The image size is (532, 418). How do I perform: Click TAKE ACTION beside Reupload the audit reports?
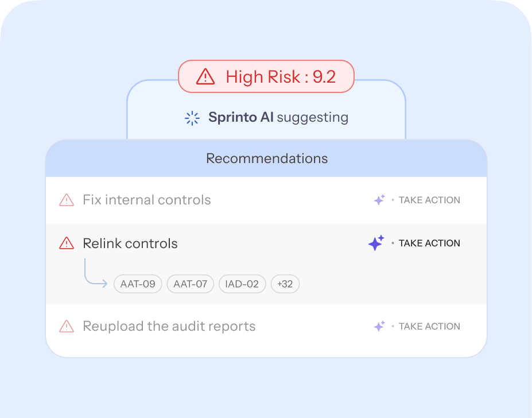[429, 326]
